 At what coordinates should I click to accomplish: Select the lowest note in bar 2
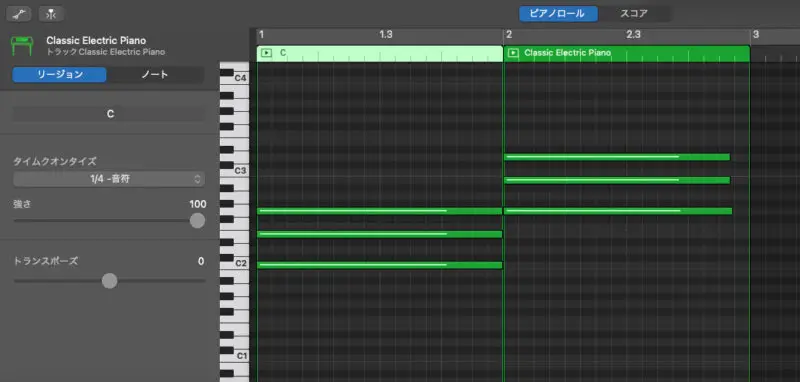[618, 211]
